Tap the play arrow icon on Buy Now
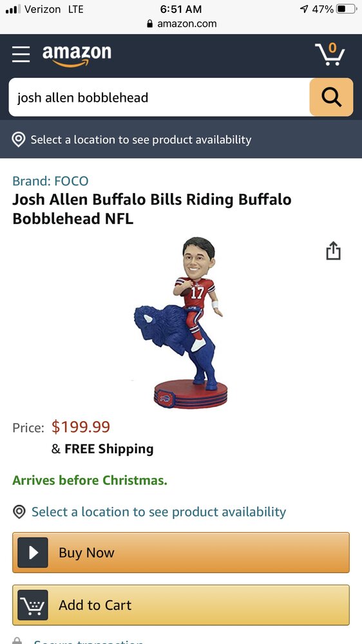362x644 pixels. (x=33, y=553)
